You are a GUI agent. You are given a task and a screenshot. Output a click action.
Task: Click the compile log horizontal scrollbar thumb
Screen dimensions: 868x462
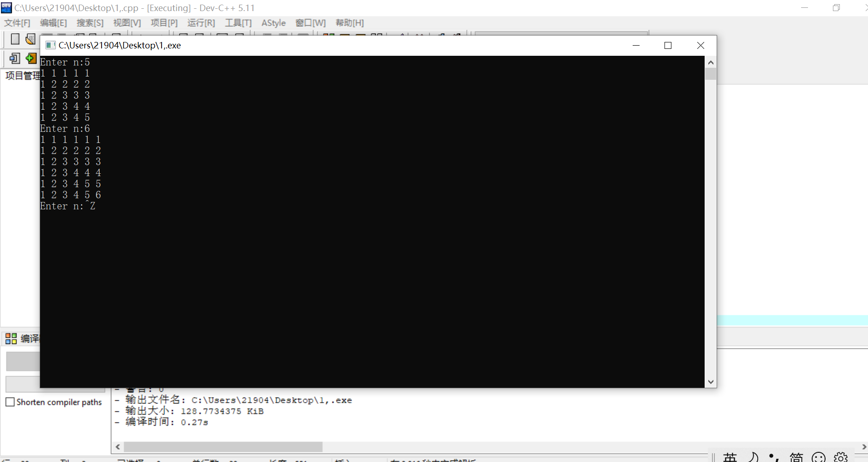[223, 447]
